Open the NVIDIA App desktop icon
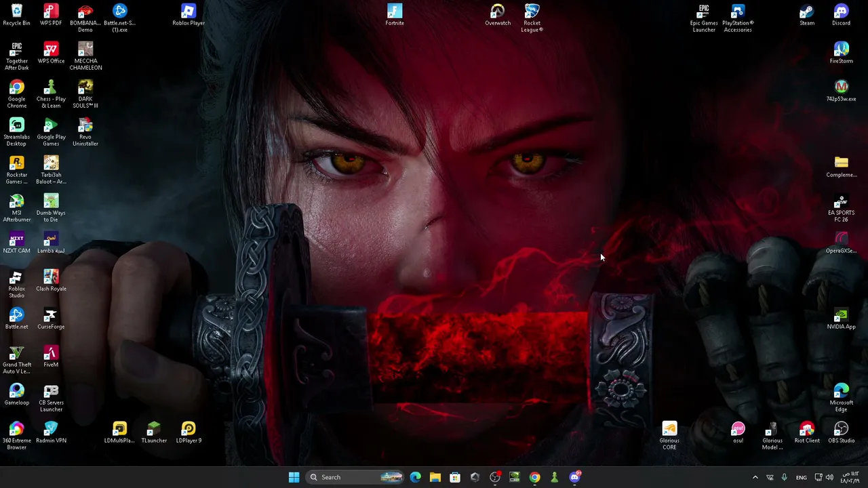This screenshot has width=868, height=488. point(841,319)
